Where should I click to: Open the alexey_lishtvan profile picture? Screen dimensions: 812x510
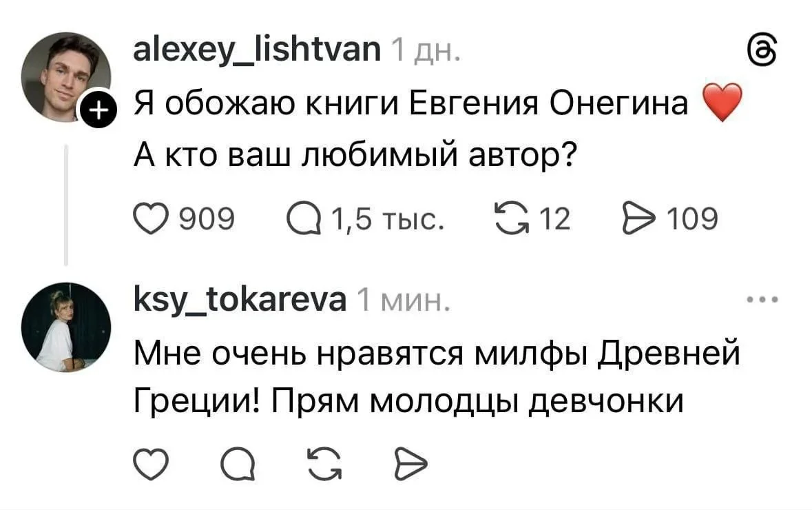67,78
